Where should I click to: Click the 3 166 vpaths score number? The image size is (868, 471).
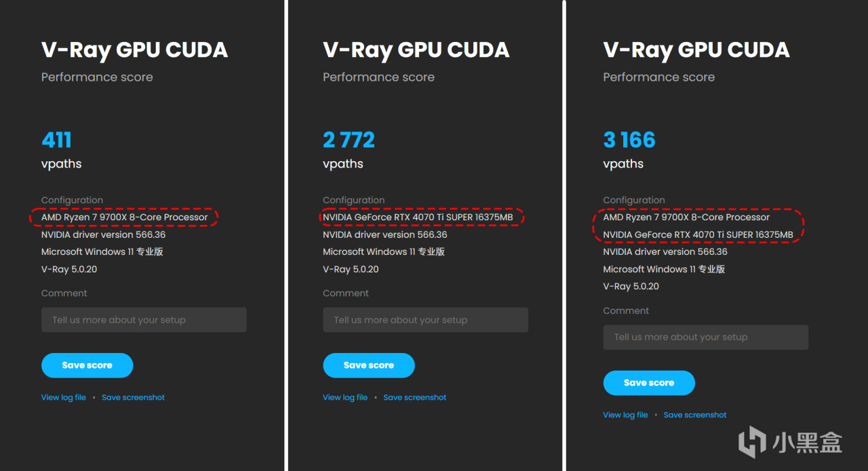pos(629,140)
